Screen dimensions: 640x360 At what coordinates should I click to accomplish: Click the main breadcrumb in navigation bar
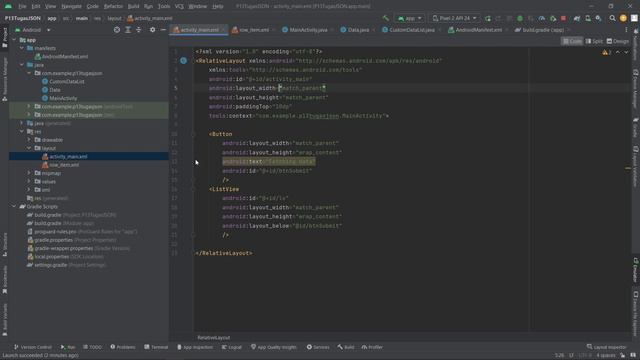(82, 18)
